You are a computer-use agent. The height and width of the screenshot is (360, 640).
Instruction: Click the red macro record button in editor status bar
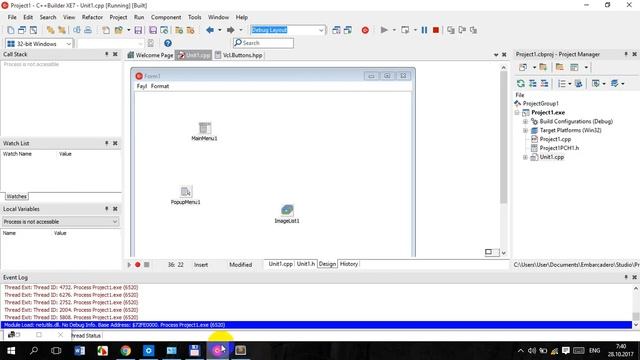138,264
